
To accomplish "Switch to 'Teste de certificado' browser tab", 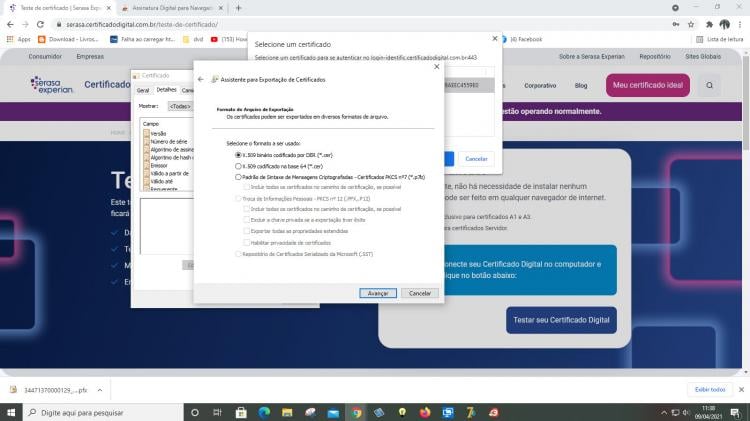I will click(x=60, y=8).
